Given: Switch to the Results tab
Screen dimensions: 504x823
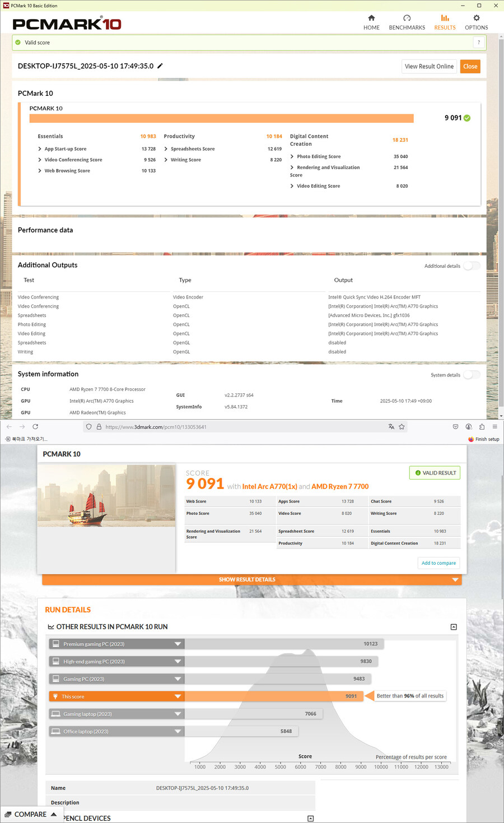Looking at the screenshot, I should pyautogui.click(x=445, y=22).
